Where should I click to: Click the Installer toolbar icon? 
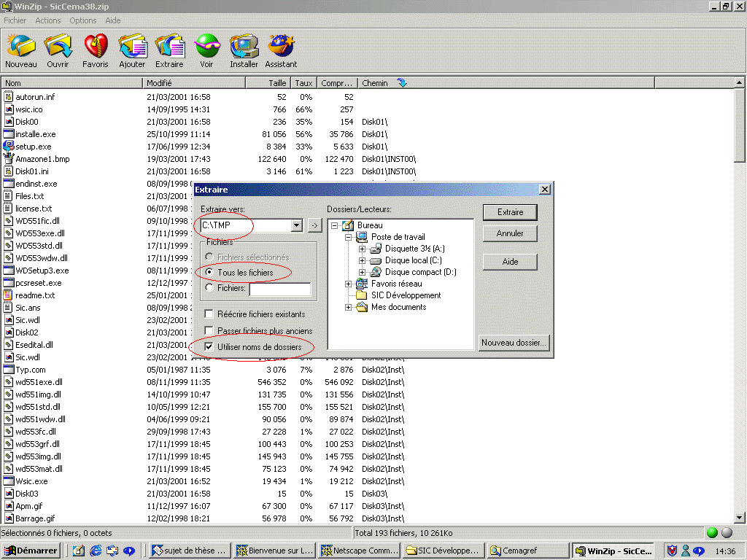pyautogui.click(x=244, y=46)
